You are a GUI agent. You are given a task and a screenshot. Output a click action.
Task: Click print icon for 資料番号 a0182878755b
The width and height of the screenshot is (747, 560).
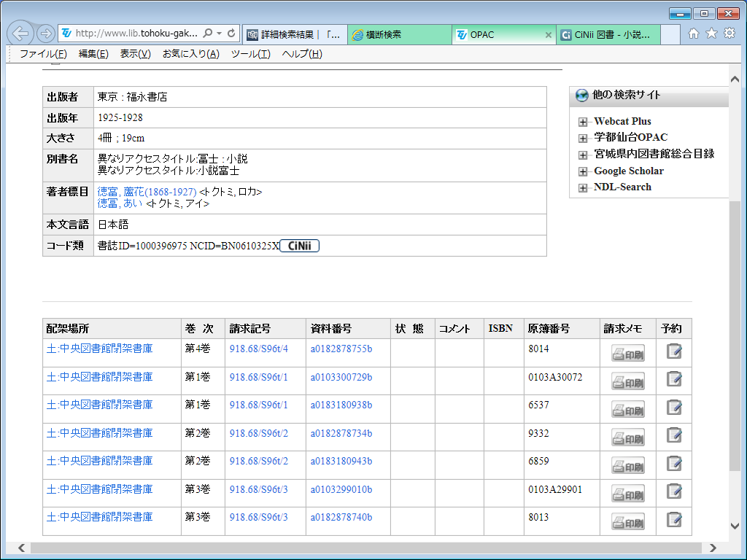pos(628,354)
